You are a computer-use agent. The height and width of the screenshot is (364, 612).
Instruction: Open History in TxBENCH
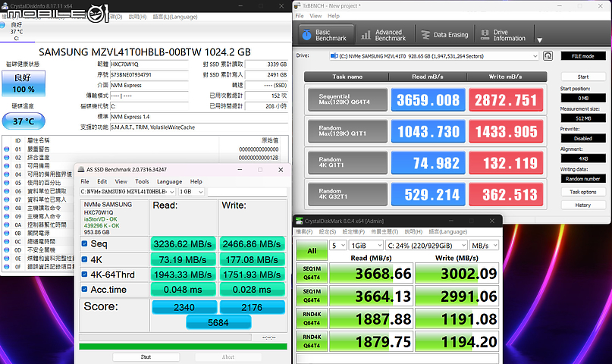point(583,206)
